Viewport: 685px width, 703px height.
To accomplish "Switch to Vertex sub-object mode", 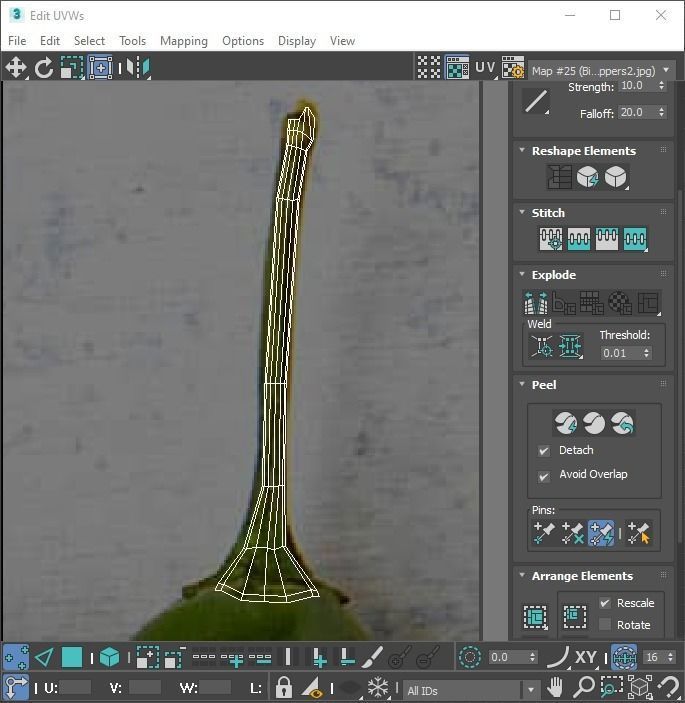I will click(16, 658).
